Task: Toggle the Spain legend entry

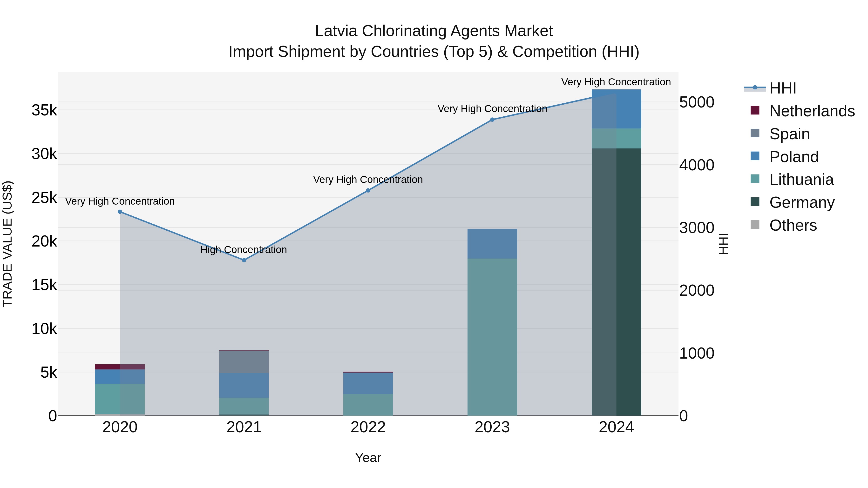Action: click(x=780, y=134)
